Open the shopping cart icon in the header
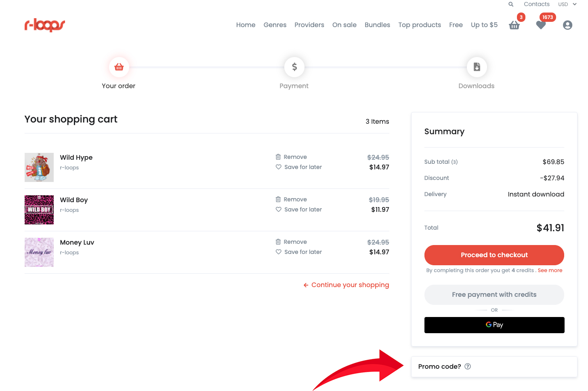Image resolution: width=588 pixels, height=391 pixels. point(514,25)
